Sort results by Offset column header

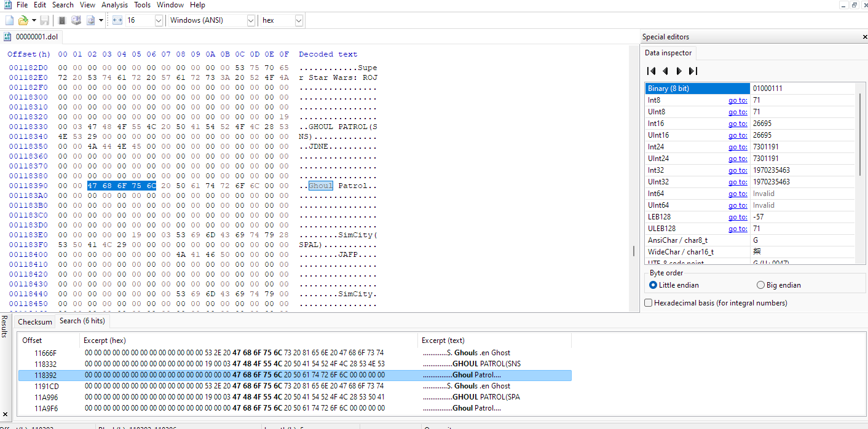click(49, 340)
